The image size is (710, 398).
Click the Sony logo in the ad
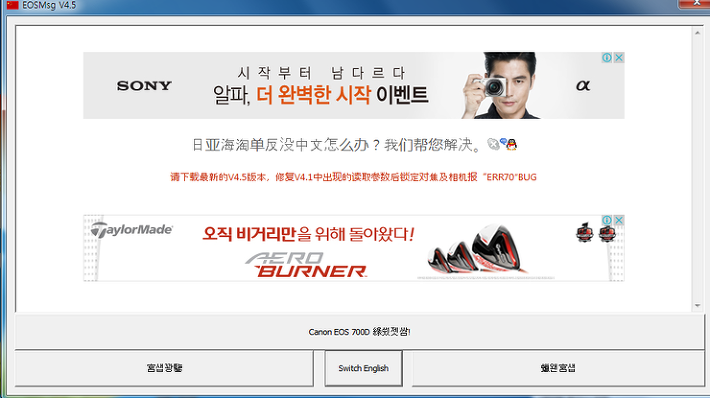coord(144,86)
